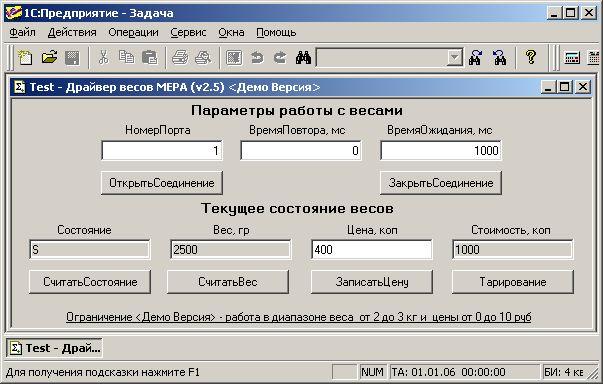Screen dimensions: 603x384
Task: Focus the ВремяПовтора input field
Action: (x=301, y=150)
